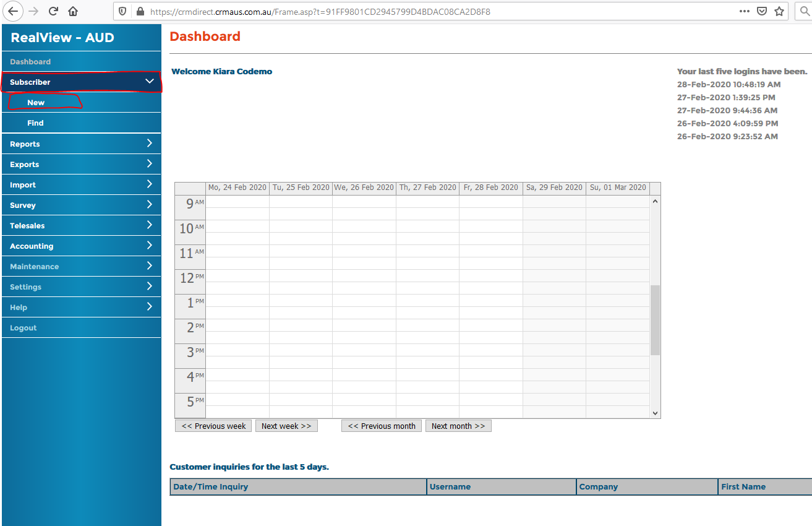Click the padlock site security icon
Screen dimensions: 812x526
click(x=139, y=11)
